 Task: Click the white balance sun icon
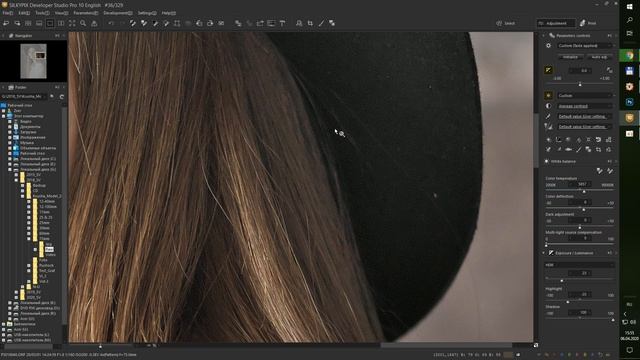548,96
